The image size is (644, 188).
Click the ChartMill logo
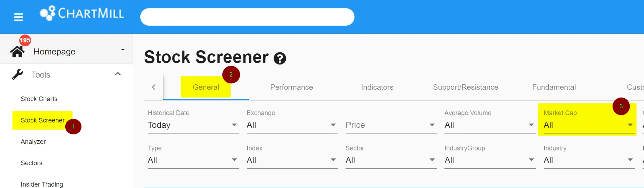click(82, 14)
